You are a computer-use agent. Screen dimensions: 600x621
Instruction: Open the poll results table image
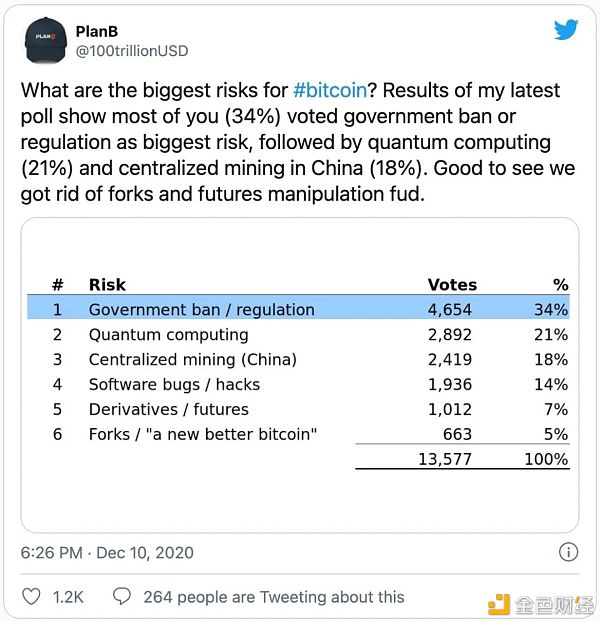coord(300,375)
